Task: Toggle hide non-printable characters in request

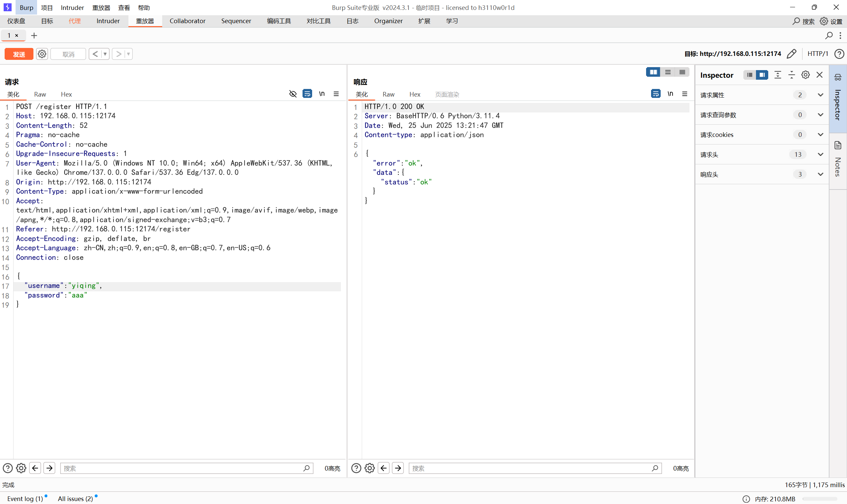Action: coord(293,94)
